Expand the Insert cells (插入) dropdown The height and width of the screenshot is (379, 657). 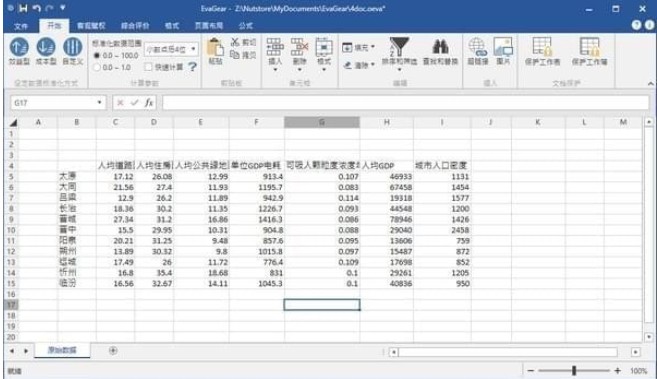(x=275, y=70)
